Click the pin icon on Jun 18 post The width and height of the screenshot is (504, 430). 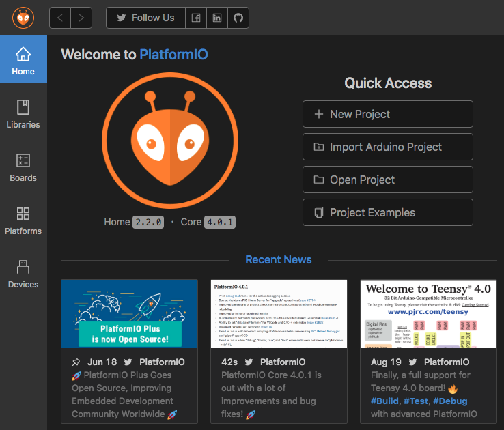(x=76, y=362)
